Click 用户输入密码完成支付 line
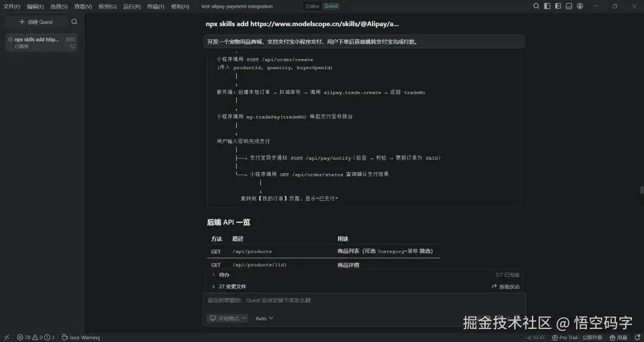The image size is (644, 342). coord(243,141)
